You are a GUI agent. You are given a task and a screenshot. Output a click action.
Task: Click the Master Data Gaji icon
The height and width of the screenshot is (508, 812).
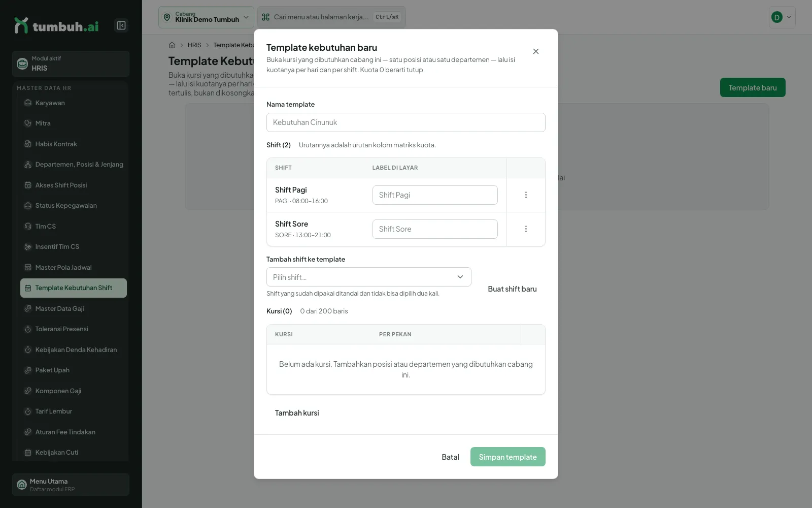pos(28,309)
